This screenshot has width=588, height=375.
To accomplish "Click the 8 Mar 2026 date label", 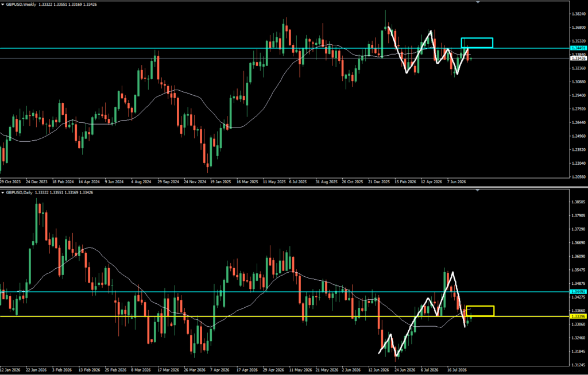I will [141, 370].
